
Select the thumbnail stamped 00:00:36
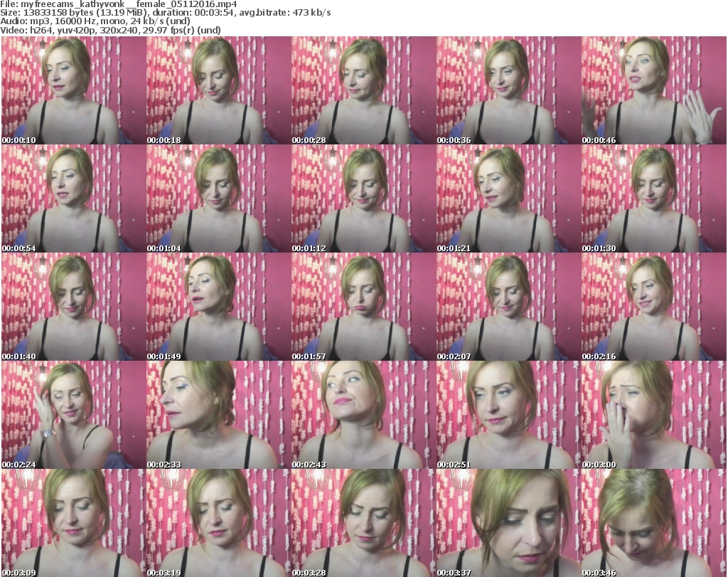(509, 90)
